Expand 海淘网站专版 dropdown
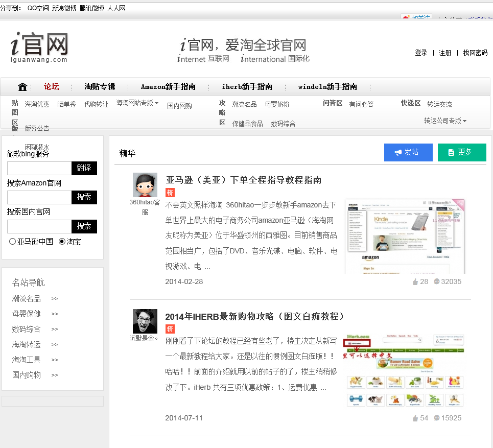The height and width of the screenshot is (448, 493). 137,103
